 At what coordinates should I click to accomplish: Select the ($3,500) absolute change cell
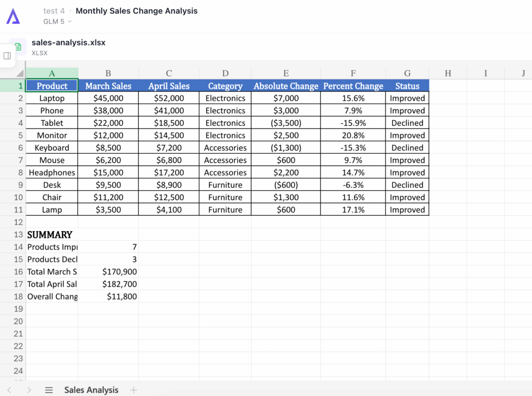pyautogui.click(x=286, y=123)
